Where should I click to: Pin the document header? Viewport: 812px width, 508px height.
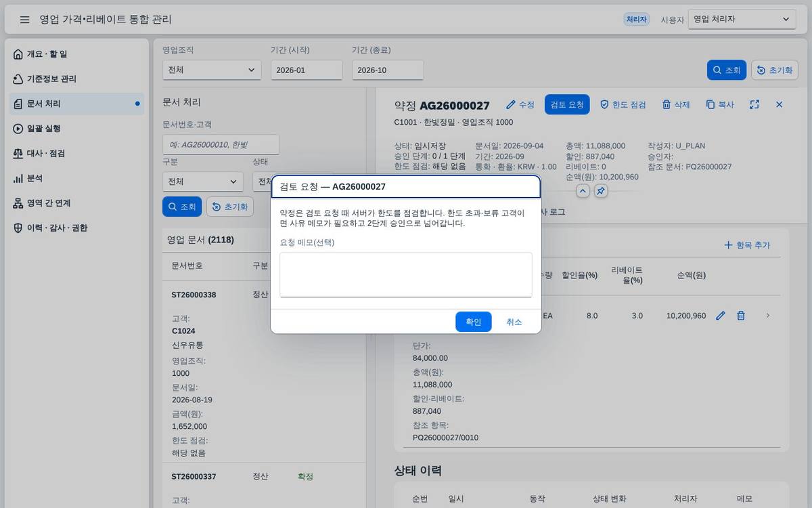click(x=600, y=191)
